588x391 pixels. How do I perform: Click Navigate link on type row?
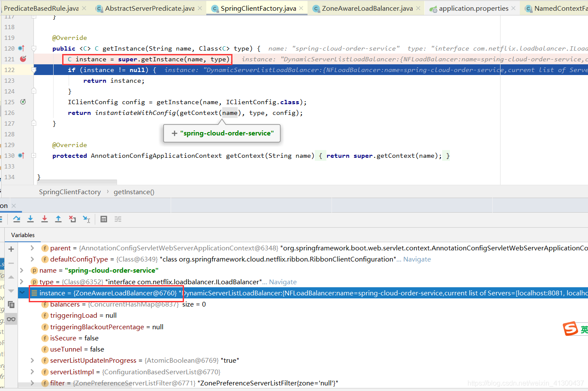click(283, 282)
